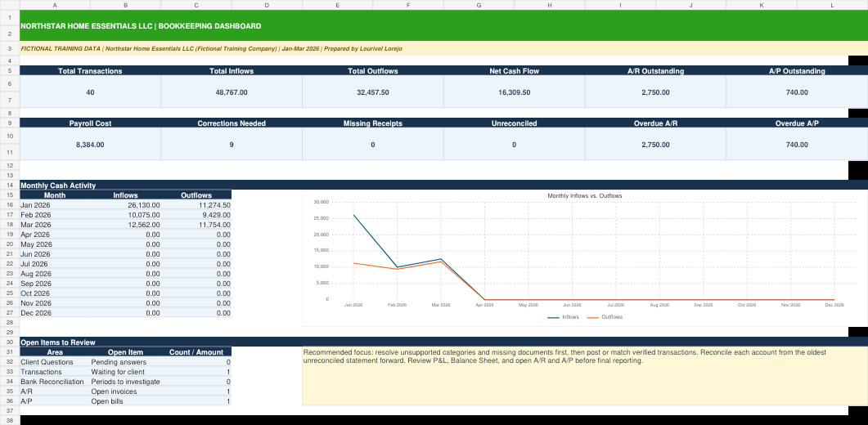
Task: Select the Bank Reconciliation cell
Action: 55,382
